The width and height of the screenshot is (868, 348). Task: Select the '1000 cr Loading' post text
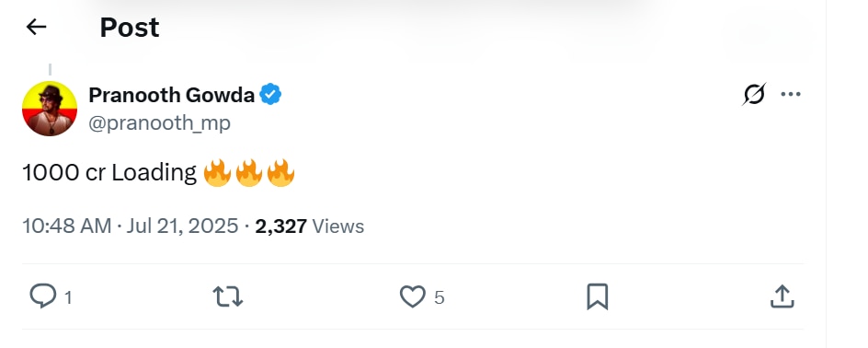pos(109,173)
